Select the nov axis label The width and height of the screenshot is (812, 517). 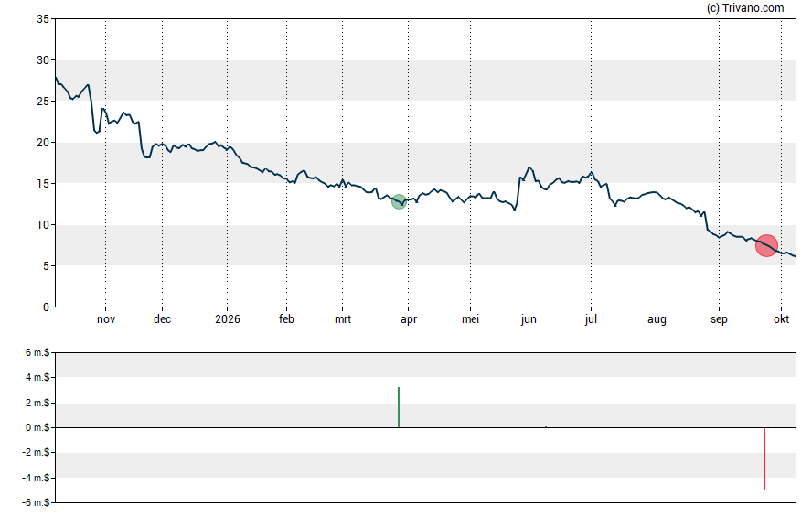pos(106,319)
